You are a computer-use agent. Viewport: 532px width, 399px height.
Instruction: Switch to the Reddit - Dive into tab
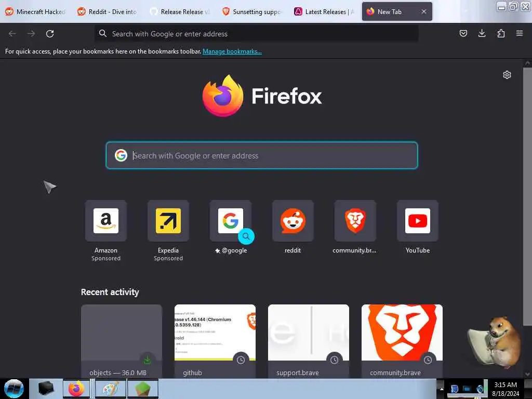[107, 11]
